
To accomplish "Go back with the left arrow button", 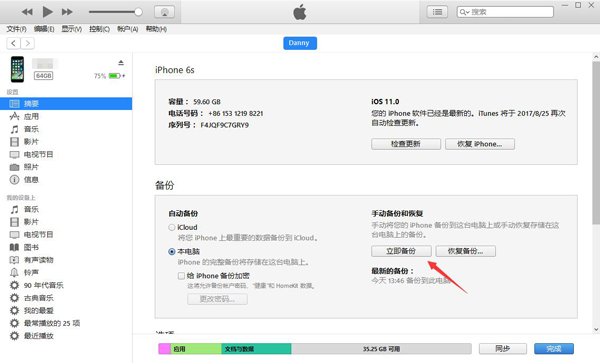I will click(x=13, y=43).
